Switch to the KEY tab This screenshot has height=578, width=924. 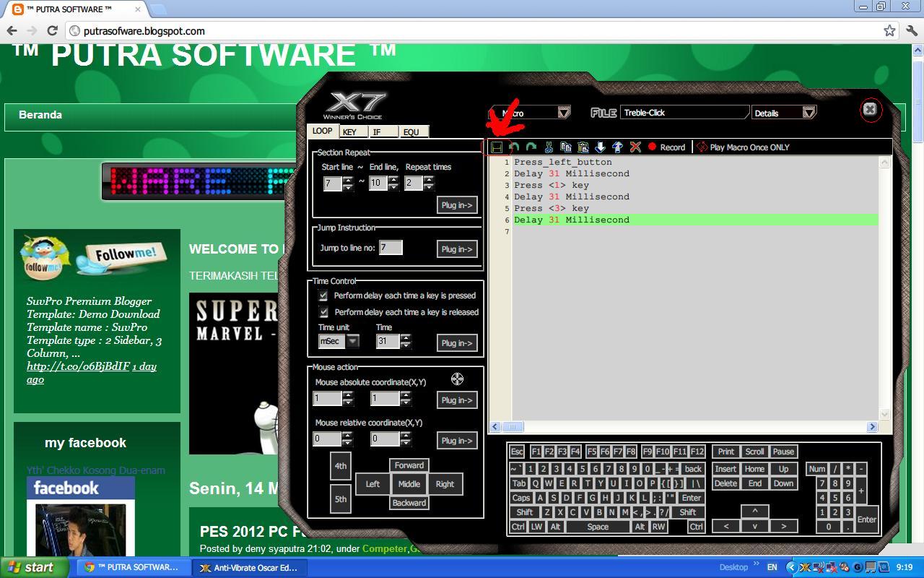point(352,132)
